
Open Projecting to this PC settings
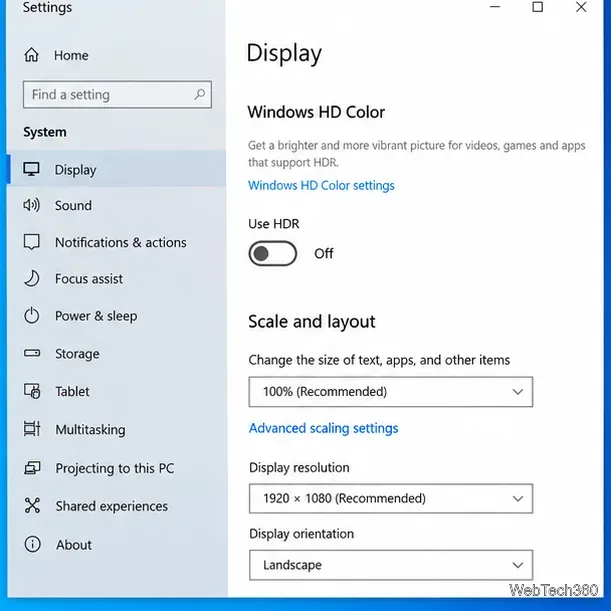117,468
